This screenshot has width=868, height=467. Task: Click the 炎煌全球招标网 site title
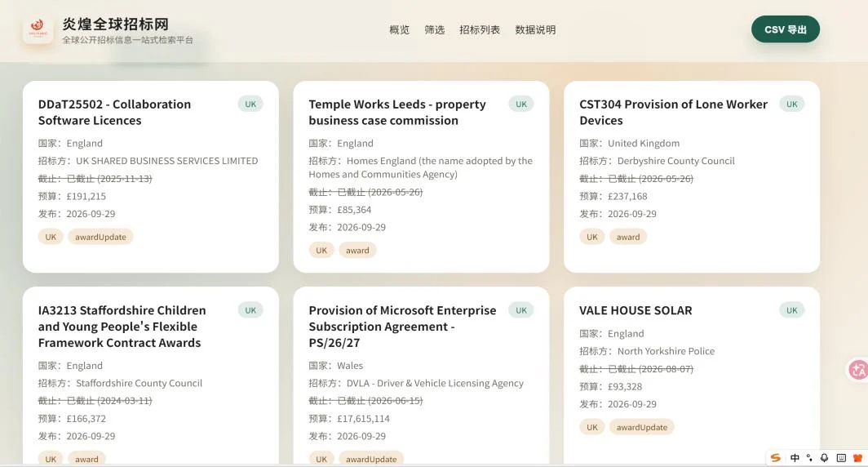click(115, 24)
